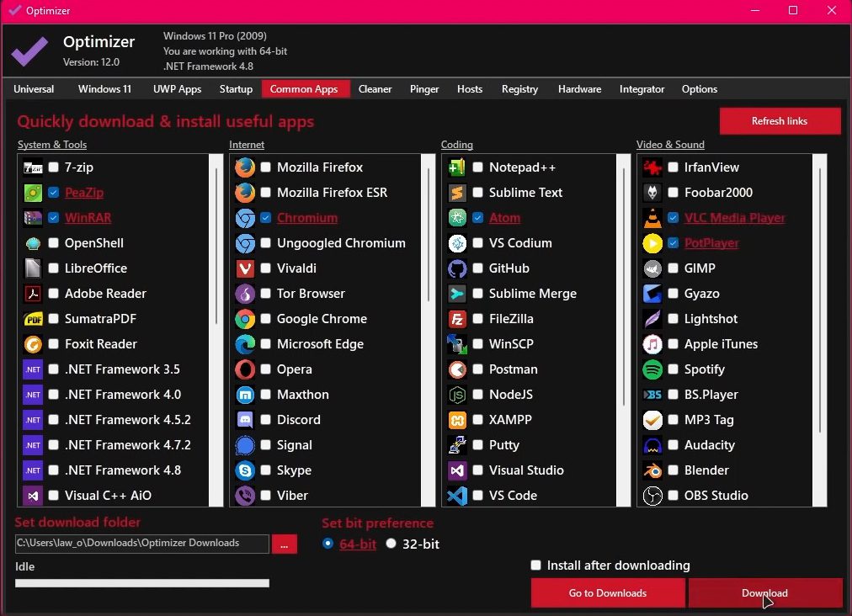Open the Pinger tab

point(424,89)
